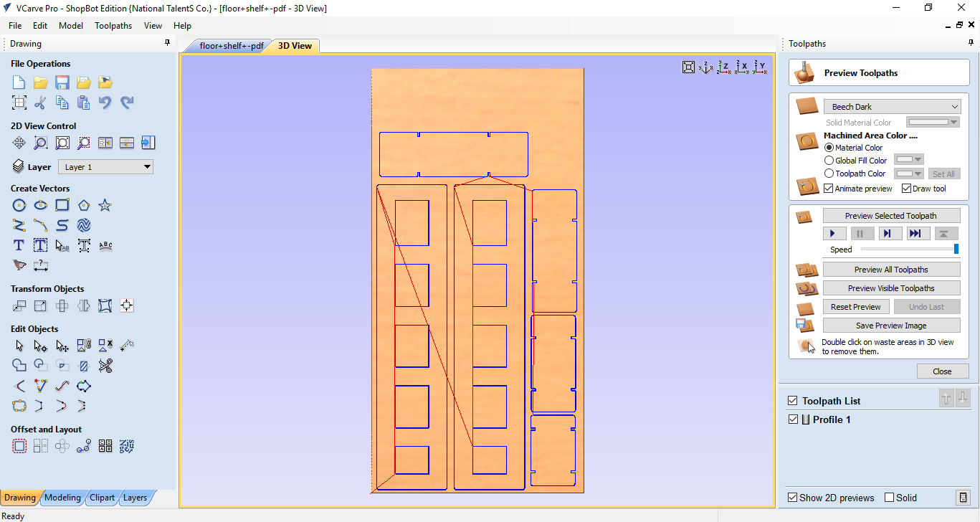The width and height of the screenshot is (980, 522).
Task: View down the Z axis
Action: click(x=724, y=67)
